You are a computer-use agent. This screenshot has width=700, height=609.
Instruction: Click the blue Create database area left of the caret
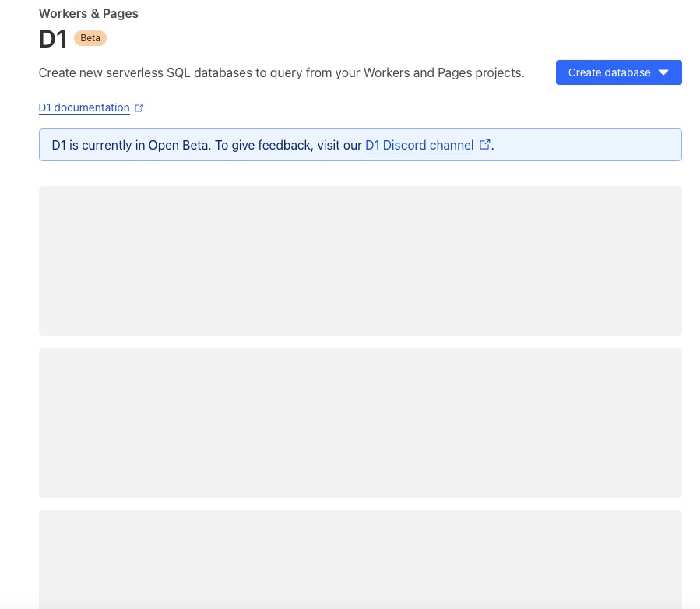click(x=609, y=72)
